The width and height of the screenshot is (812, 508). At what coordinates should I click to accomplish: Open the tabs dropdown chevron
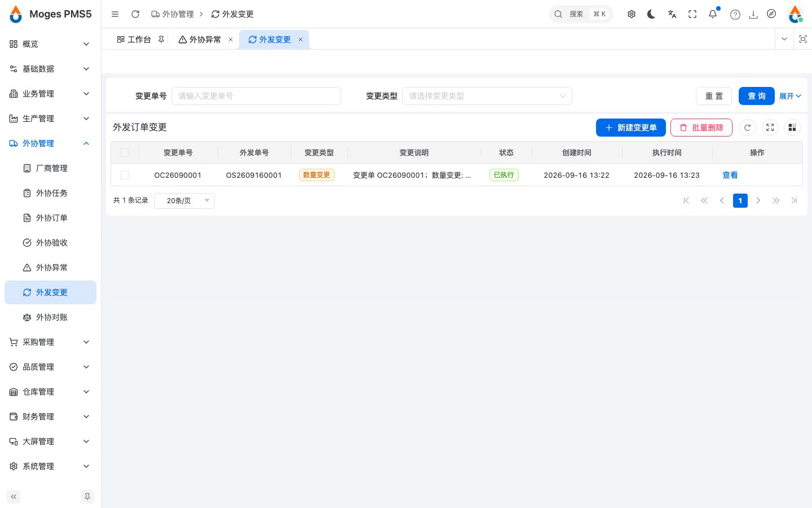[x=784, y=39]
